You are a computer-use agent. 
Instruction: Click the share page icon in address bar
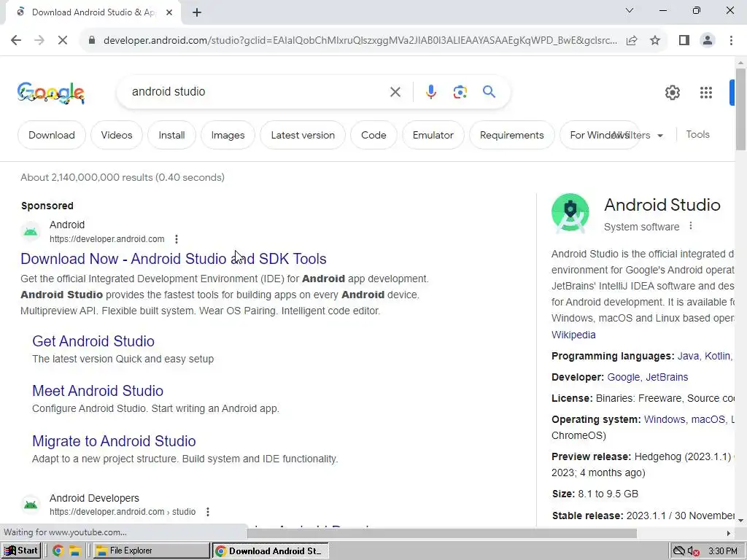coord(632,41)
